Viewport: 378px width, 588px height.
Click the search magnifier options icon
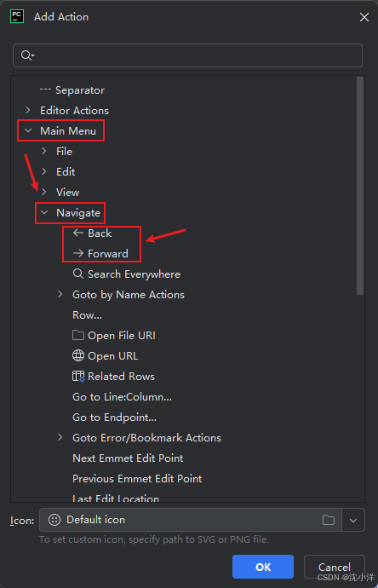28,55
